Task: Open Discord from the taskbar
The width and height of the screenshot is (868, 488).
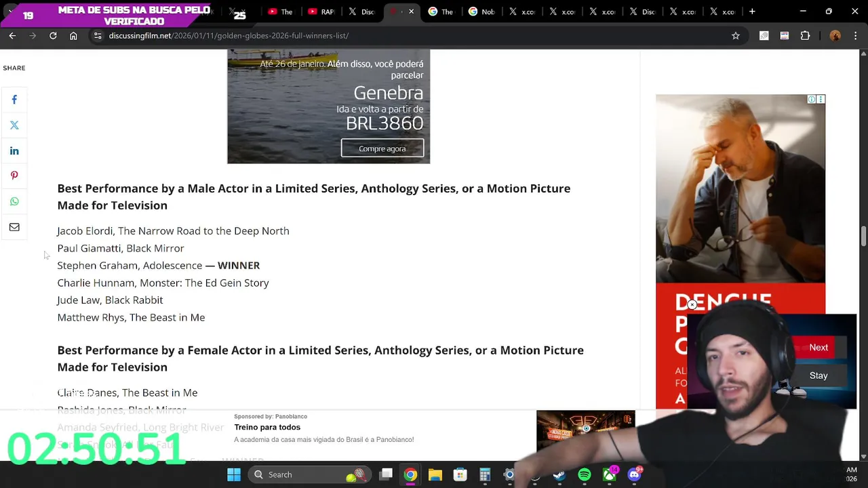Action: [635, 474]
